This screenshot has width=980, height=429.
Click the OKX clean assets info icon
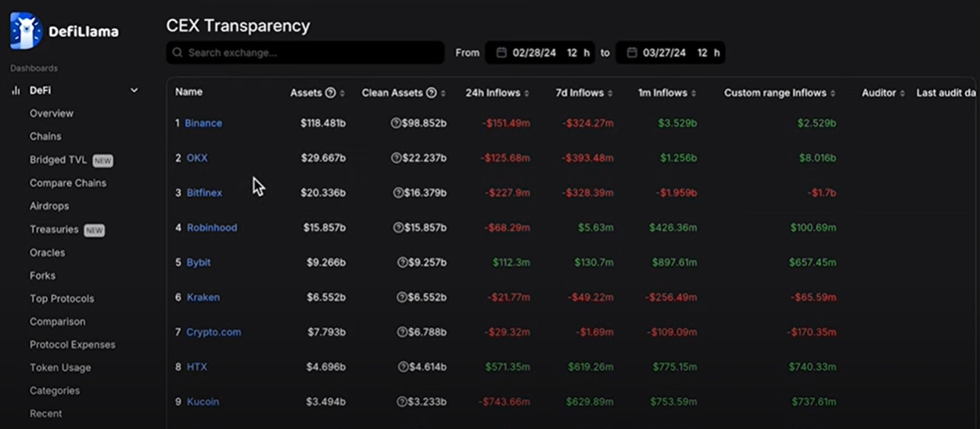(x=396, y=158)
